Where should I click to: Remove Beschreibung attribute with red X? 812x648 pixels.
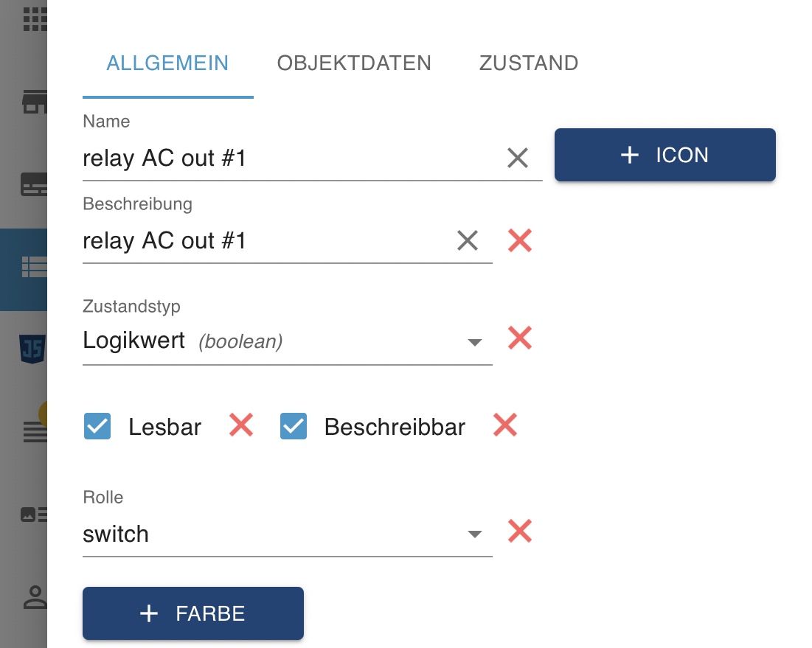pos(520,240)
